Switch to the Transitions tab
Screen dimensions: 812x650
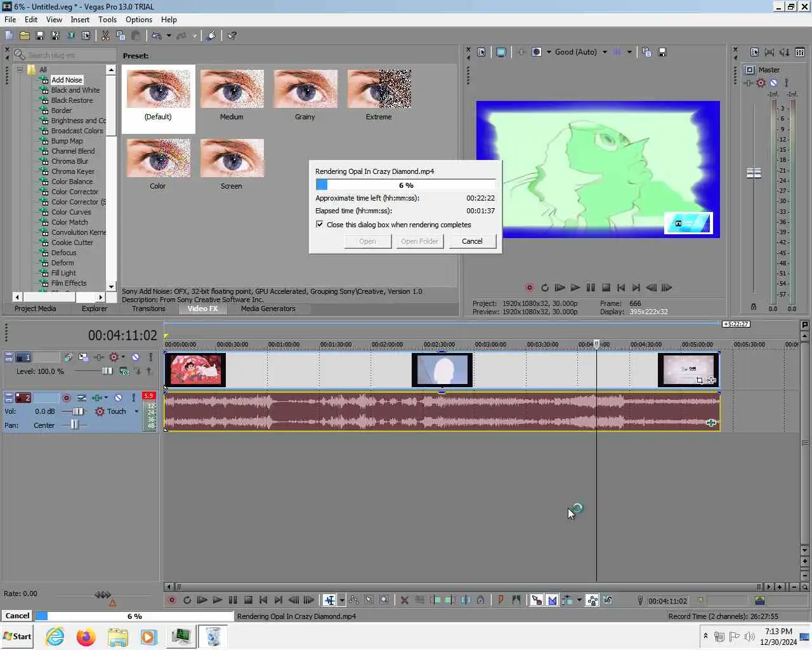coord(148,308)
